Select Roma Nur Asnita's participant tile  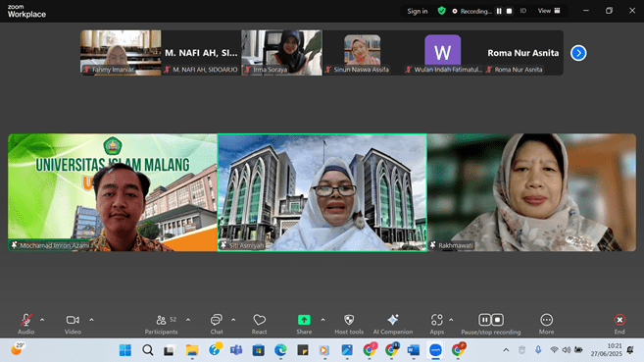pos(523,53)
